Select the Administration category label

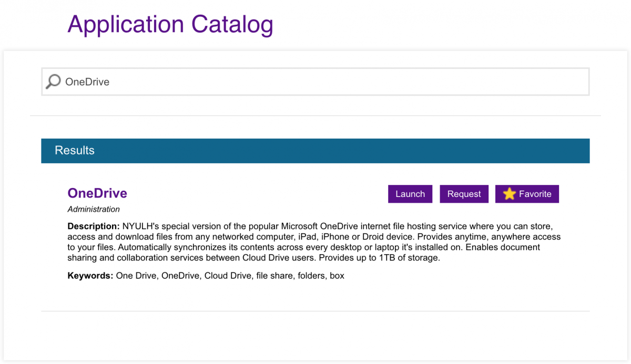click(94, 209)
